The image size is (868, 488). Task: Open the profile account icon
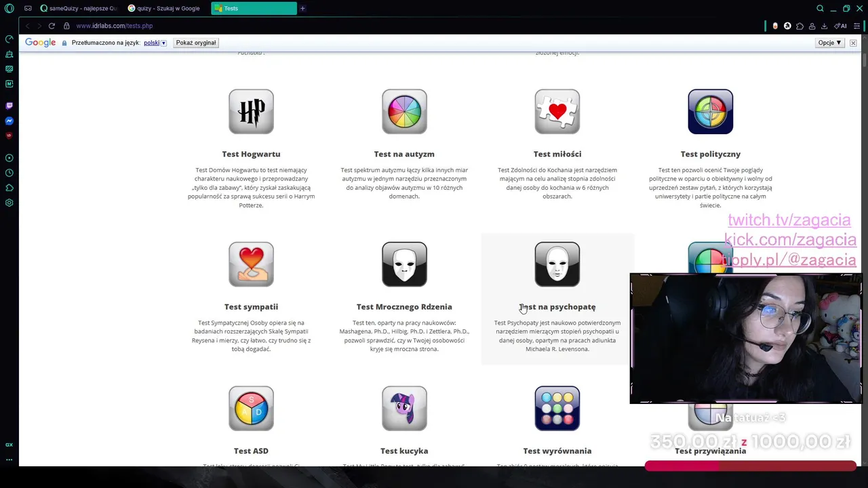pyautogui.click(x=812, y=26)
